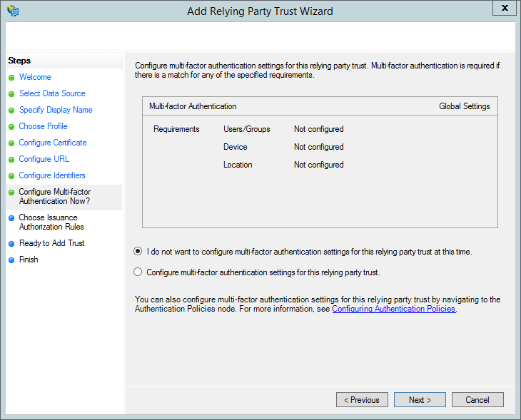Click the green bullet next to Welcome
The image size is (521, 420).
pos(11,78)
